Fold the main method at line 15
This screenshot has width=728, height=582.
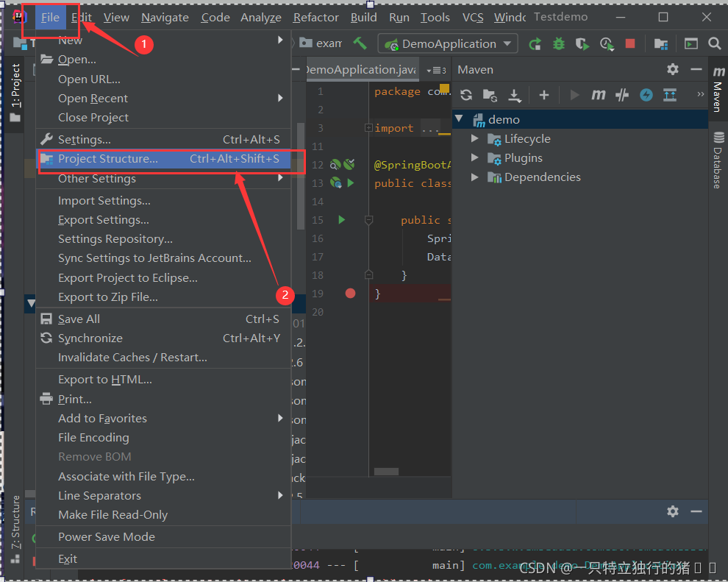pyautogui.click(x=368, y=220)
